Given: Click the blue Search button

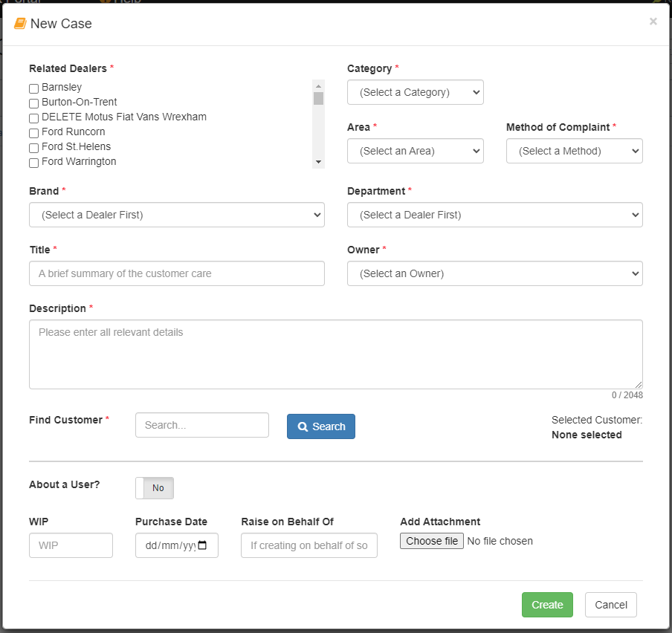Looking at the screenshot, I should (321, 426).
